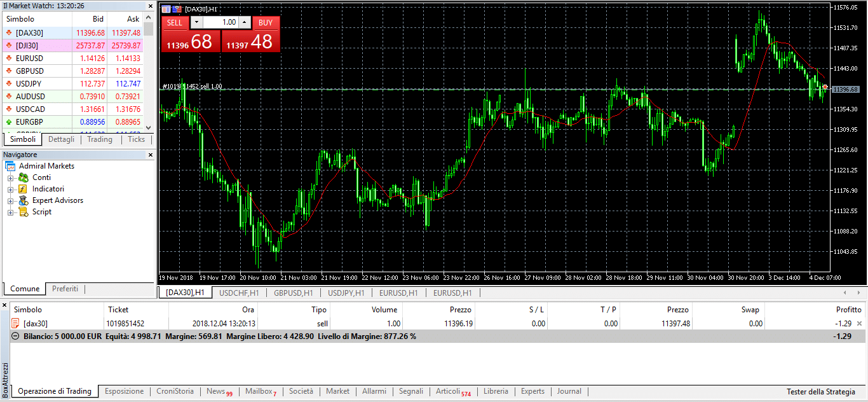The image size is (868, 402).
Task: Expand the Indicatori tree node
Action: [x=11, y=189]
